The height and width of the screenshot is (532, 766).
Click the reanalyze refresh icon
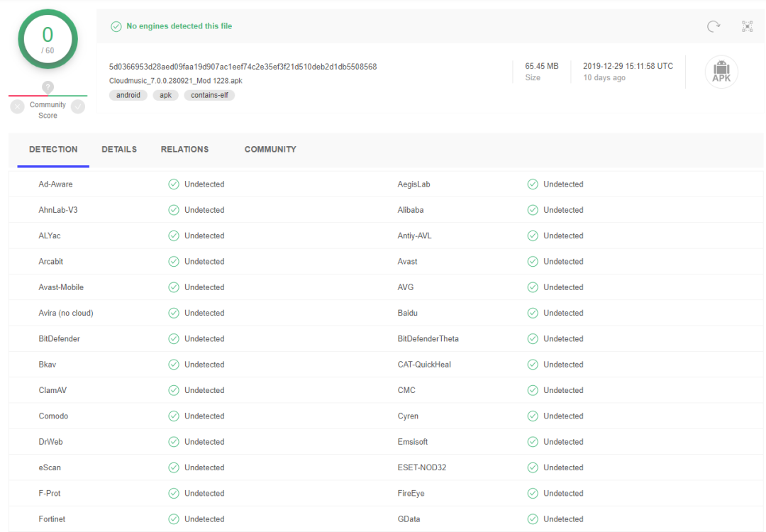[714, 26]
